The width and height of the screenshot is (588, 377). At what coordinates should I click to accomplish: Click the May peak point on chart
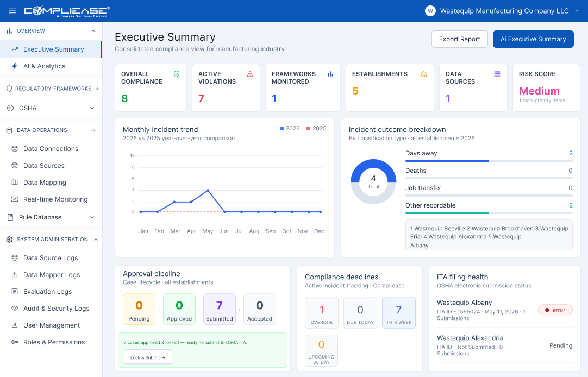tap(208, 190)
